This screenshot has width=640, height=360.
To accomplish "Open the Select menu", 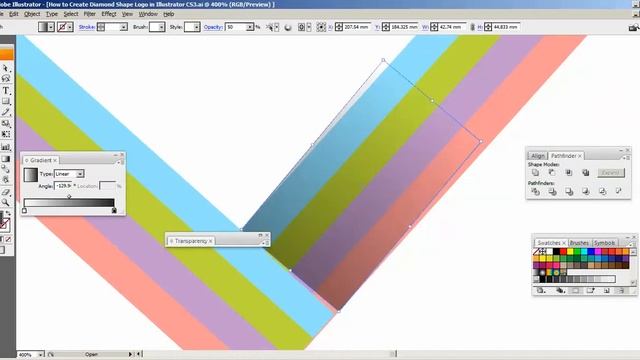I will pos(71,14).
